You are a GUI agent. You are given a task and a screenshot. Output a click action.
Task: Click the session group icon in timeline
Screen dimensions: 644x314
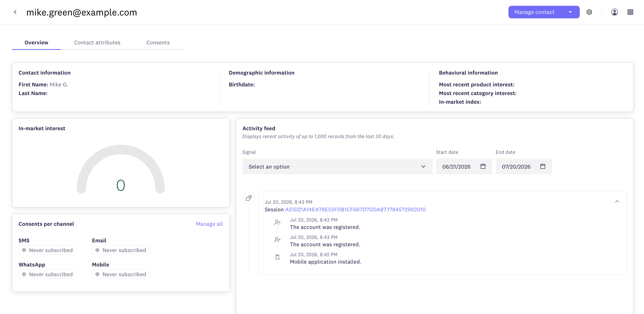(x=249, y=198)
